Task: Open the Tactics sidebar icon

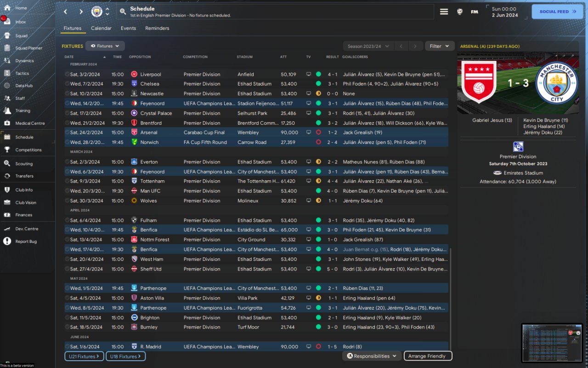Action: (x=7, y=73)
